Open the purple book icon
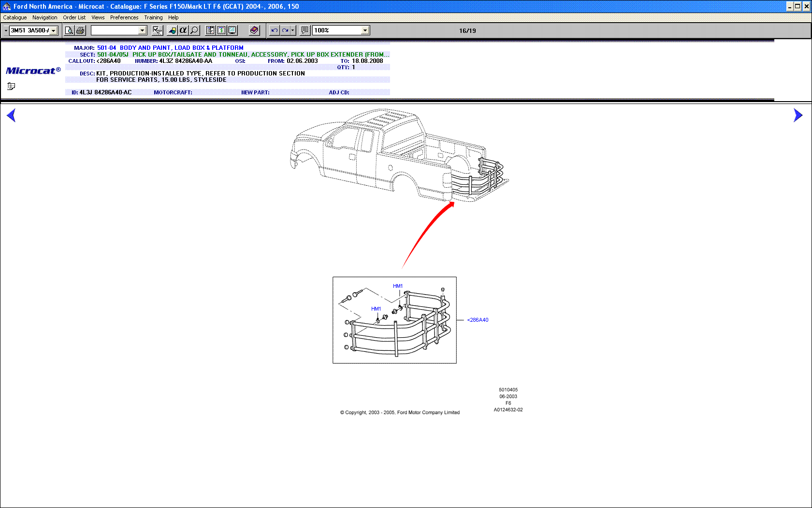Screen dimensions: 812x508 [x=254, y=30]
